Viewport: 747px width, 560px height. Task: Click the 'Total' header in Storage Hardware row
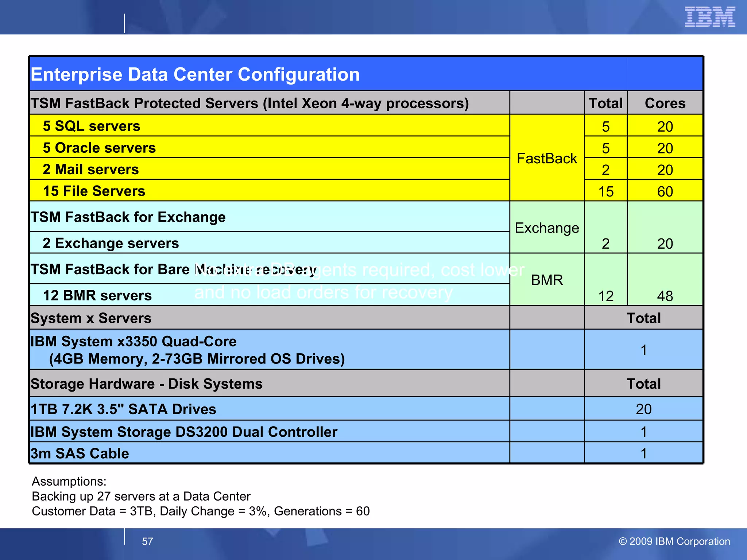click(x=644, y=384)
